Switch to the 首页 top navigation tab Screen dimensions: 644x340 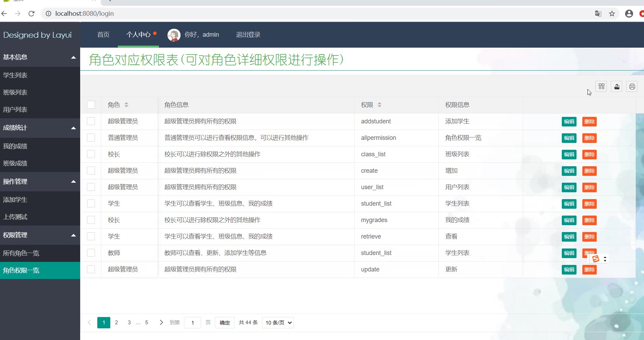103,35
